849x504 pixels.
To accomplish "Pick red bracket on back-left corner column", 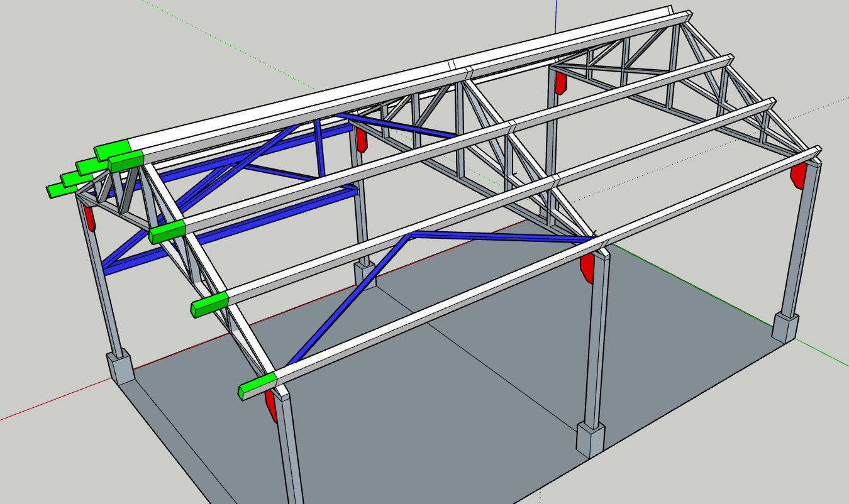I will coord(89,216).
